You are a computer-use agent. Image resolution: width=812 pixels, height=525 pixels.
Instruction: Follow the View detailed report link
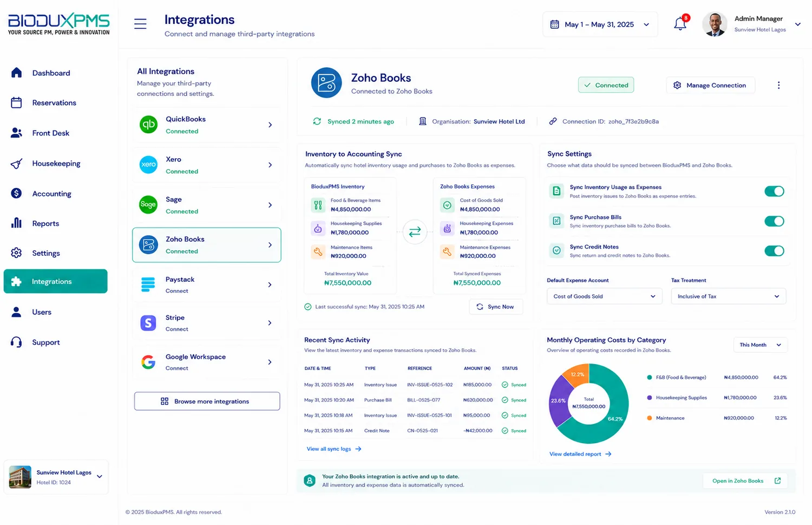[x=580, y=454]
